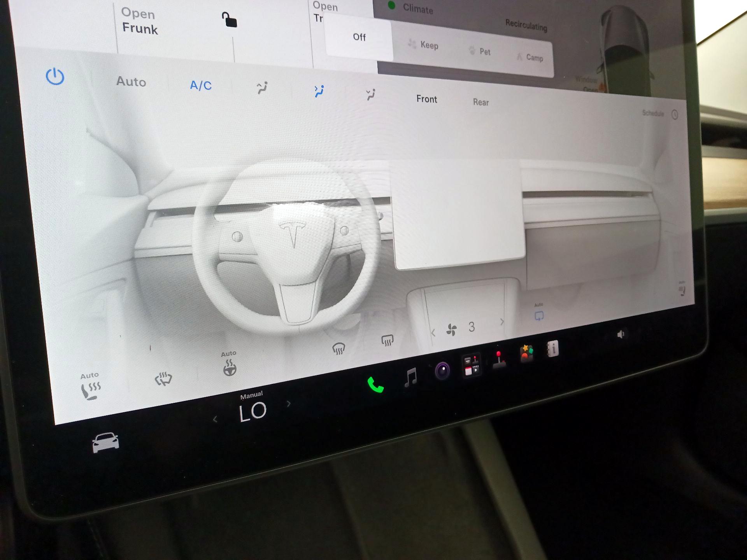Switch to the Rear climate tab
The height and width of the screenshot is (560, 747).
point(481,102)
